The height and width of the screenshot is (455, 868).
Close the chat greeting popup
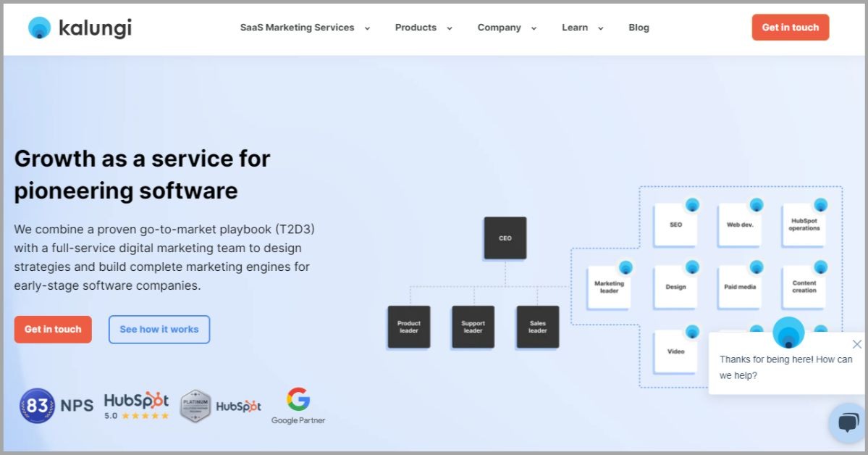(856, 344)
